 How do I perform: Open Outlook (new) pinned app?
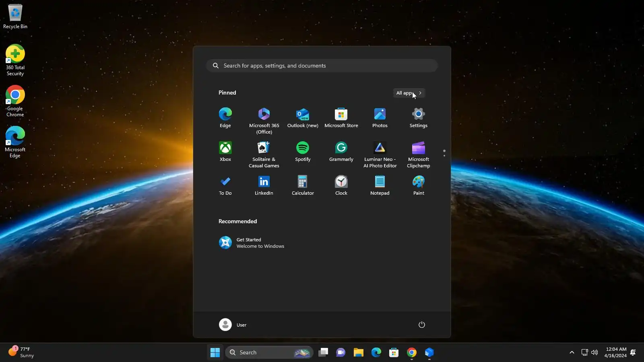[x=303, y=118]
